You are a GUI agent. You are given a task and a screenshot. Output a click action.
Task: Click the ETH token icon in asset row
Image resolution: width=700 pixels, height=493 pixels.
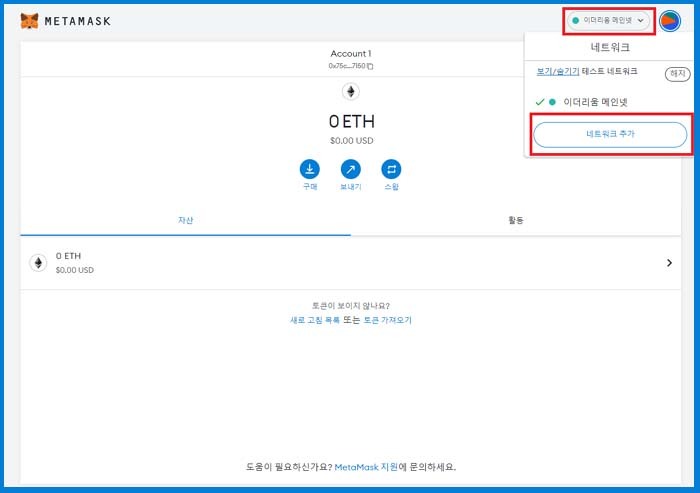point(38,263)
